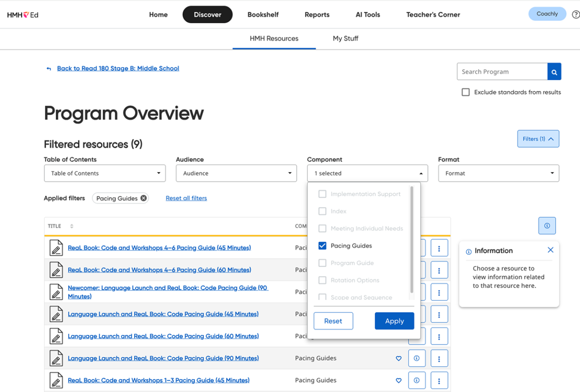Switch to the HMH Resources tab

pos(274,38)
